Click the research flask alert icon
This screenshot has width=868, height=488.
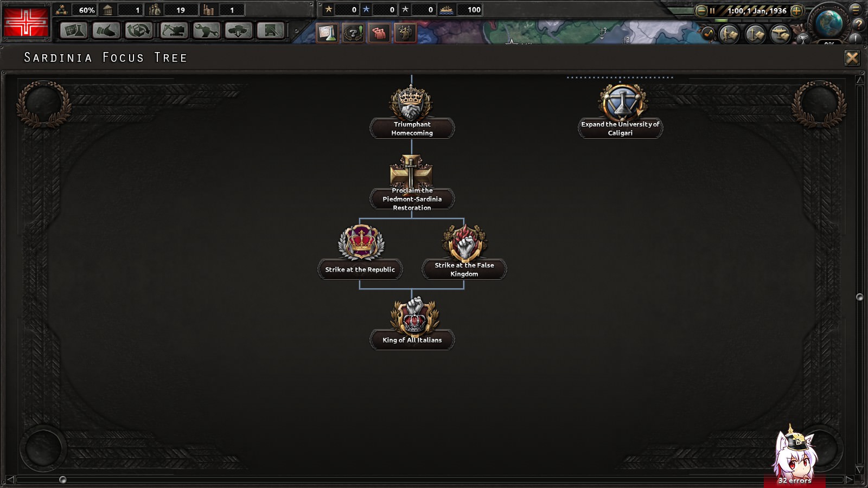(x=327, y=33)
